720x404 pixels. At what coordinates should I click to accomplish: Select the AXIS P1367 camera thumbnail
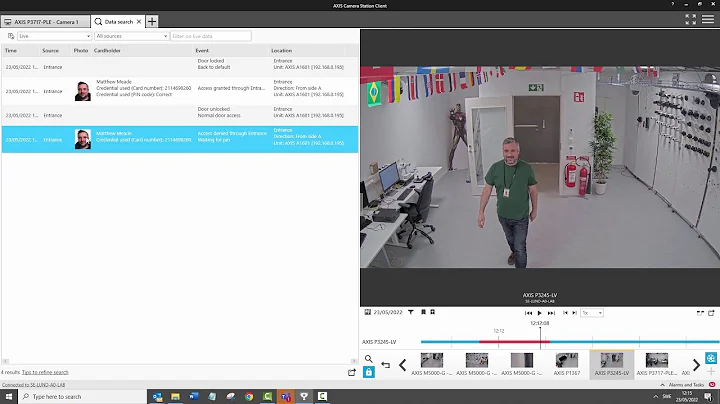[567, 364]
